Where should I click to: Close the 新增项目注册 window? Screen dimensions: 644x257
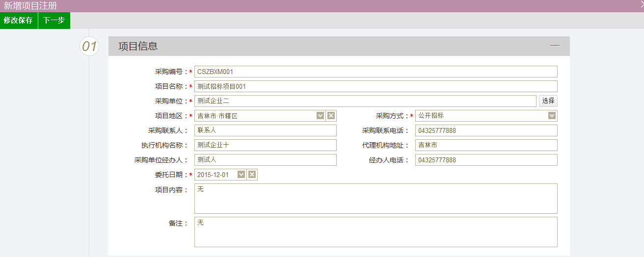click(x=641, y=4)
